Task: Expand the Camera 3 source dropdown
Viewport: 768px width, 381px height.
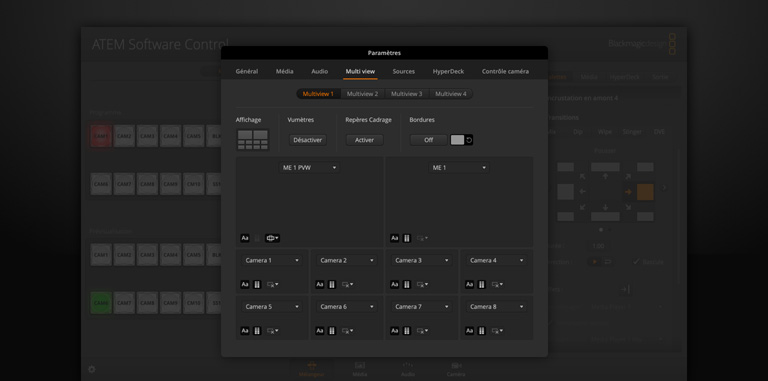Action: pos(422,260)
